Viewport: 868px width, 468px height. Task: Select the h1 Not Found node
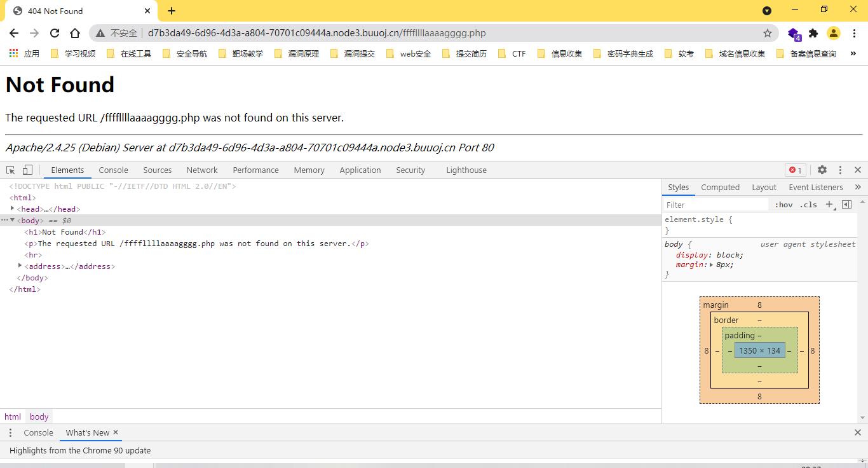tap(65, 232)
